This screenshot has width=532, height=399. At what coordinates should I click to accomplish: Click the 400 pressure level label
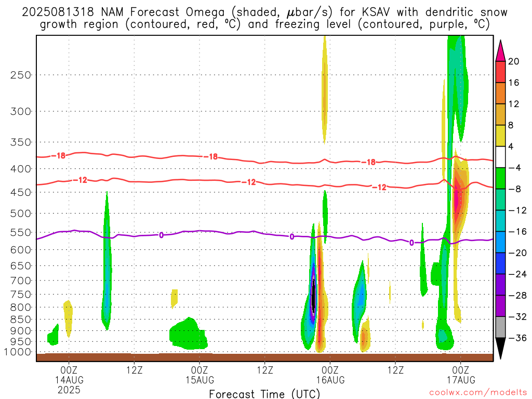(21, 169)
